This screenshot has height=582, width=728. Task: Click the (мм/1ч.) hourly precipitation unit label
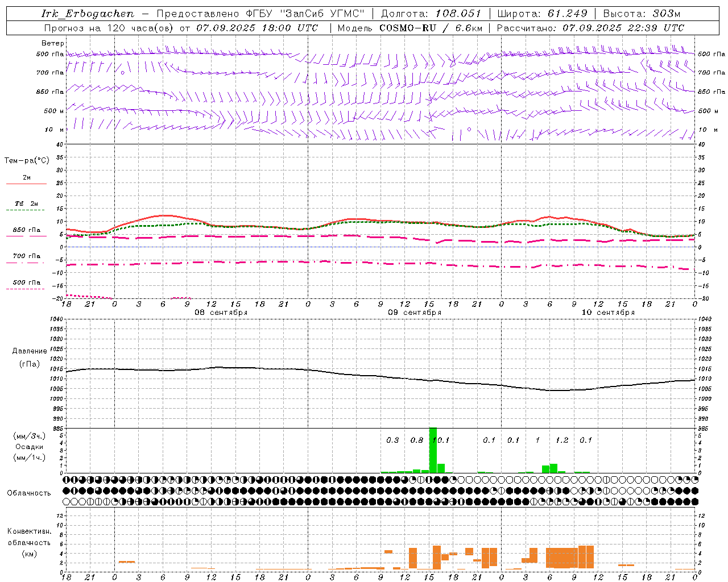point(30,458)
